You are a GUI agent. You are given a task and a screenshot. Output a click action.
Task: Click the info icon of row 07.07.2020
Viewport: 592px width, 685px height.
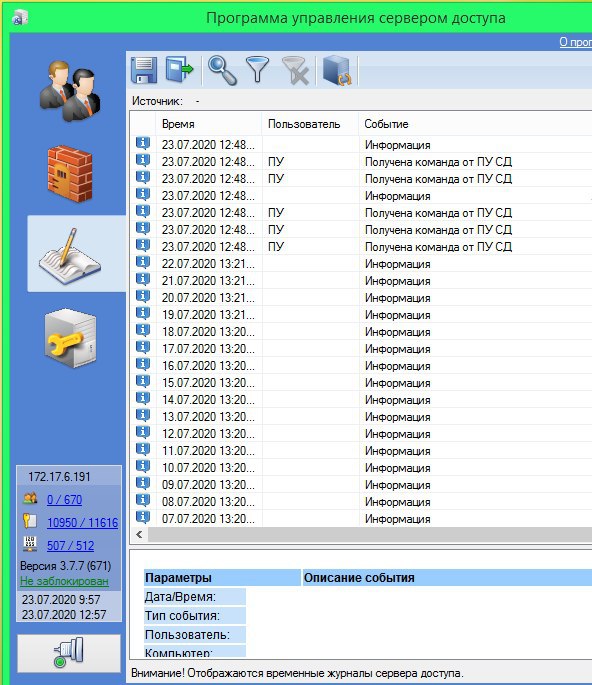click(143, 518)
